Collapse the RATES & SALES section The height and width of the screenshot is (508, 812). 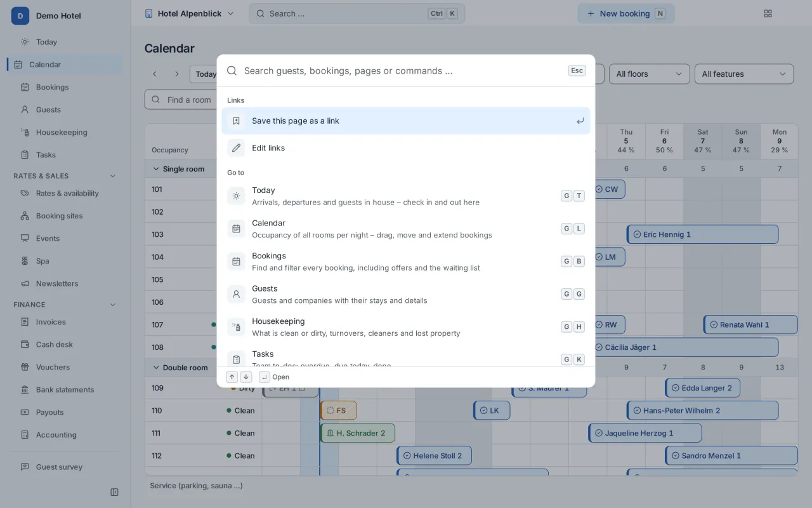(113, 176)
